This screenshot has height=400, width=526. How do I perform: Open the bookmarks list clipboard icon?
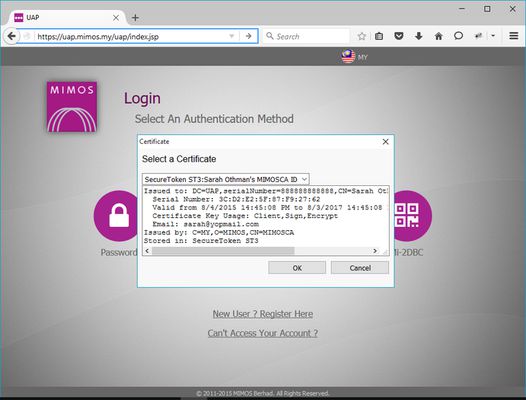[379, 36]
